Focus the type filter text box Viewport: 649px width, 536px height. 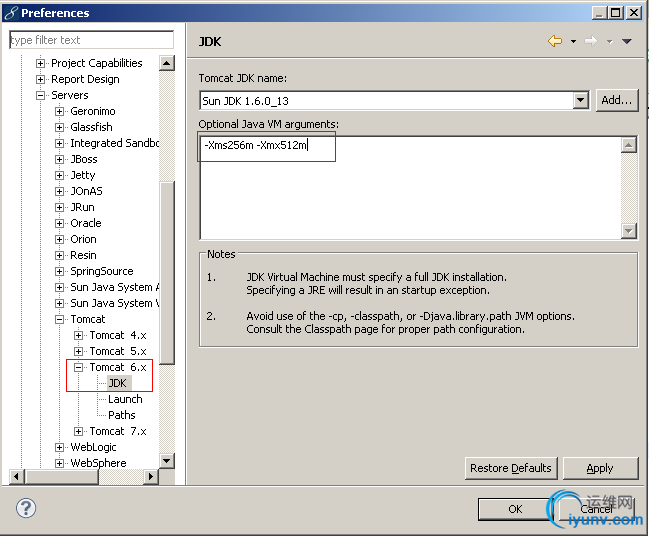click(91, 40)
